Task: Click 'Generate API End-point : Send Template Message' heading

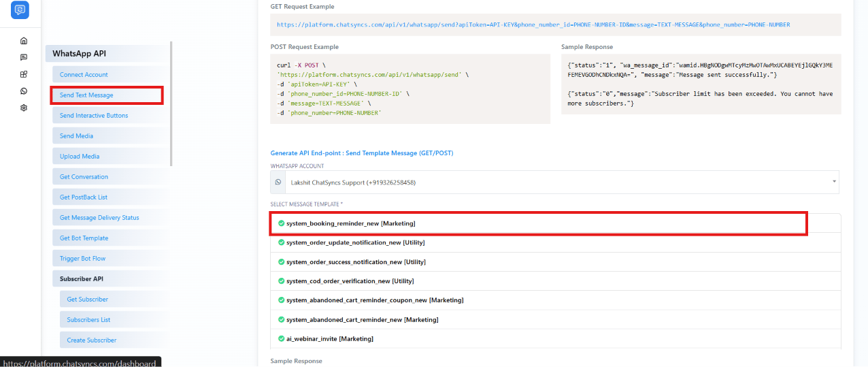Action: (362, 153)
